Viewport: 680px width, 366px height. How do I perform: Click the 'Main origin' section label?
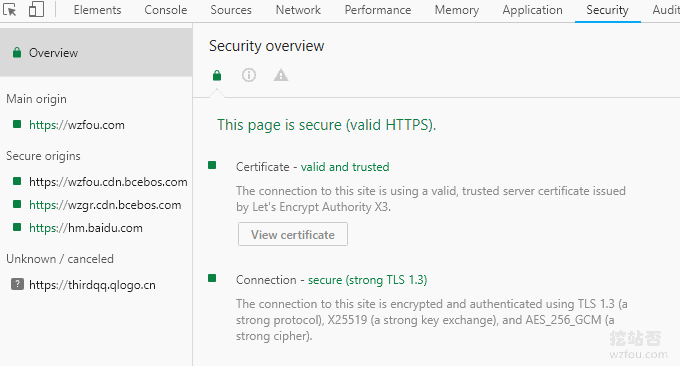pyautogui.click(x=36, y=99)
